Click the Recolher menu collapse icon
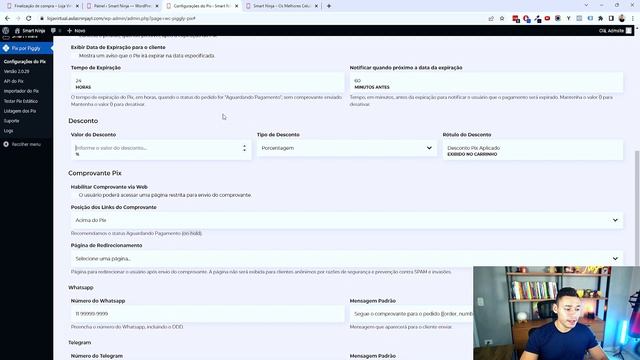Viewport: 640px width, 360px height. coord(6,144)
